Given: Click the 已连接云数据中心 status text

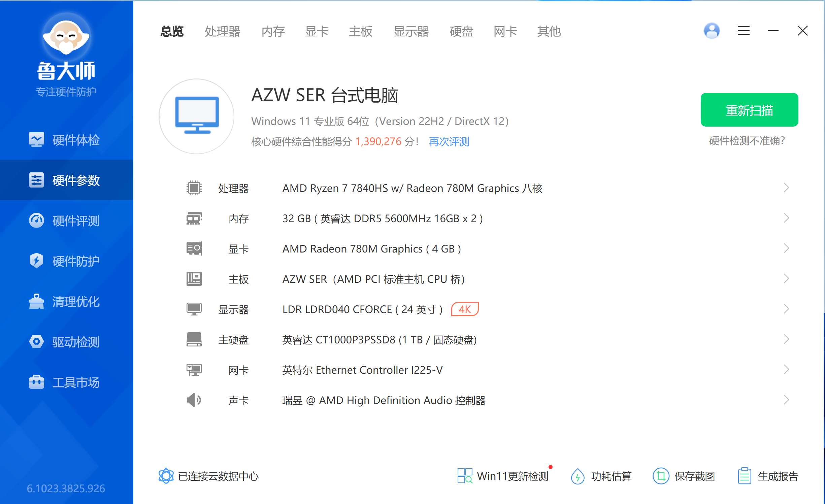Looking at the screenshot, I should 218,476.
